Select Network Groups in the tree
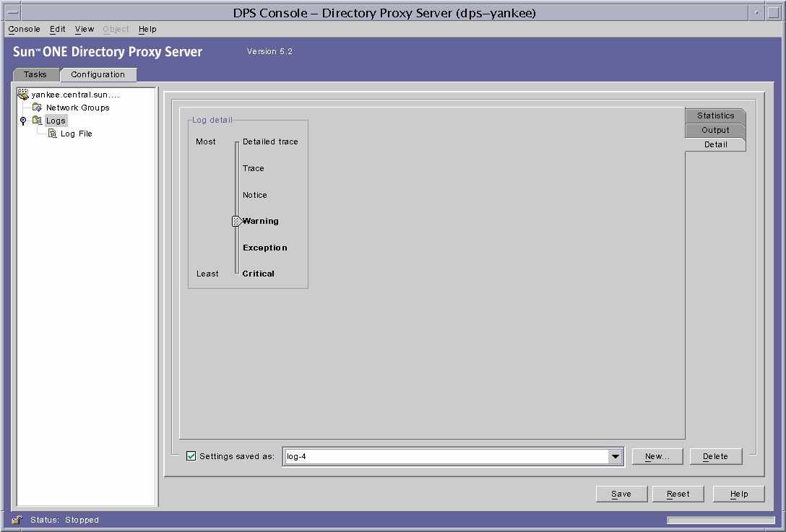This screenshot has width=786, height=532. (x=78, y=108)
